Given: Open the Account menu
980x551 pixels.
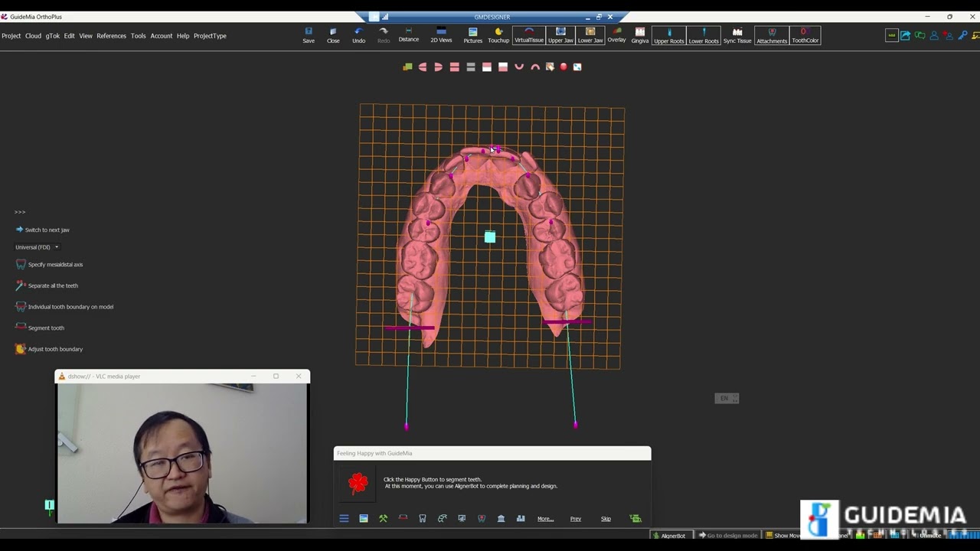Looking at the screenshot, I should [162, 36].
